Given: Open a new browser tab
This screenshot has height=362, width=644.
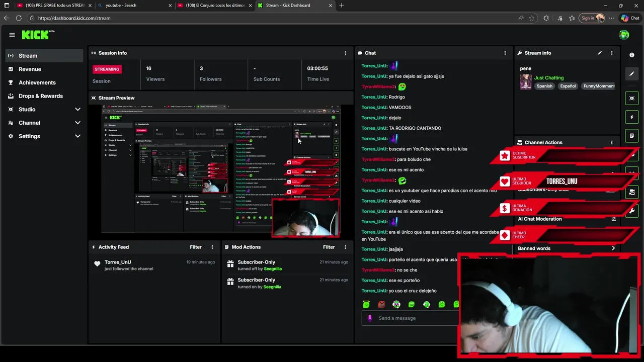Looking at the screenshot, I should pyautogui.click(x=342, y=6).
